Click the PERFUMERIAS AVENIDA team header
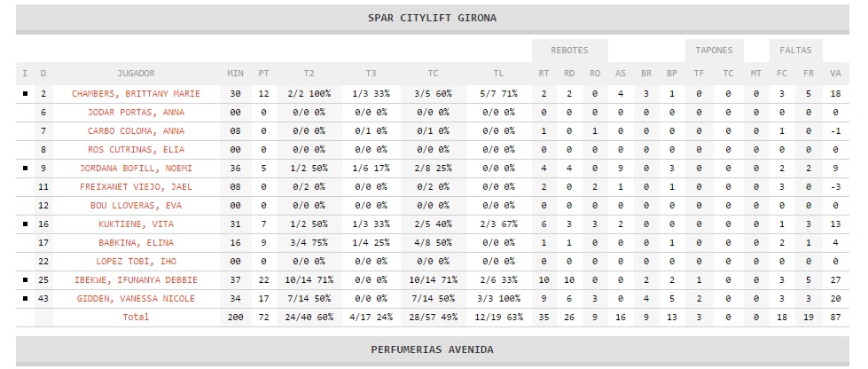Screen dimensions: 868x369 [x=433, y=349]
